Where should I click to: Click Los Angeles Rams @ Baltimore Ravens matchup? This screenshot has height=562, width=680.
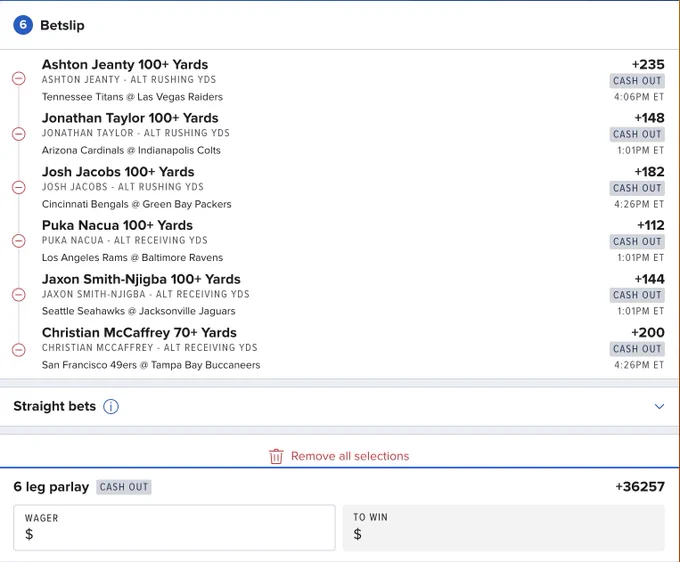click(132, 258)
